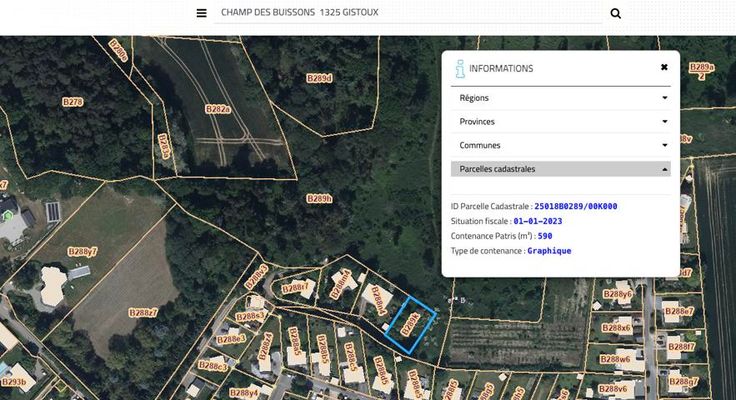The width and height of the screenshot is (736, 400).
Task: Click the magnifying glass search icon
Action: click(x=615, y=13)
